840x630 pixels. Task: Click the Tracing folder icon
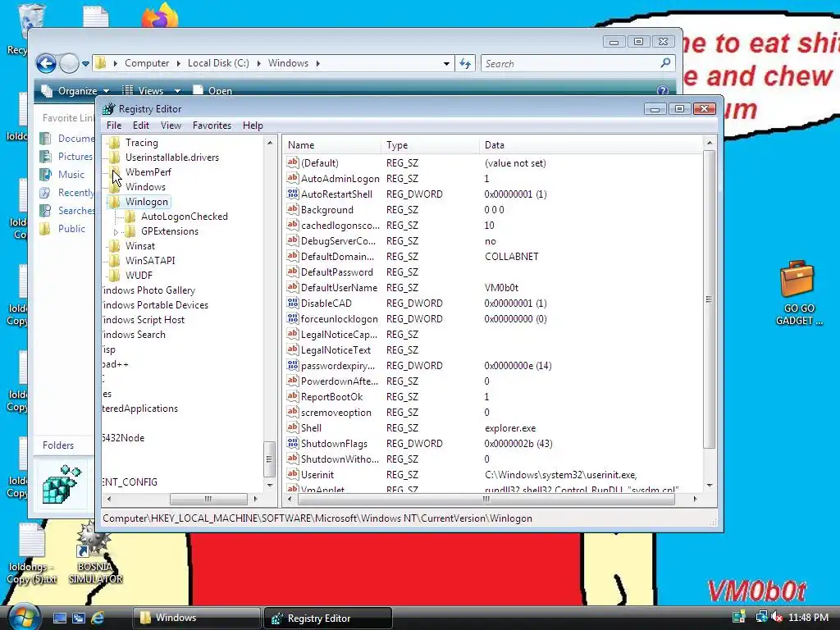(x=114, y=143)
